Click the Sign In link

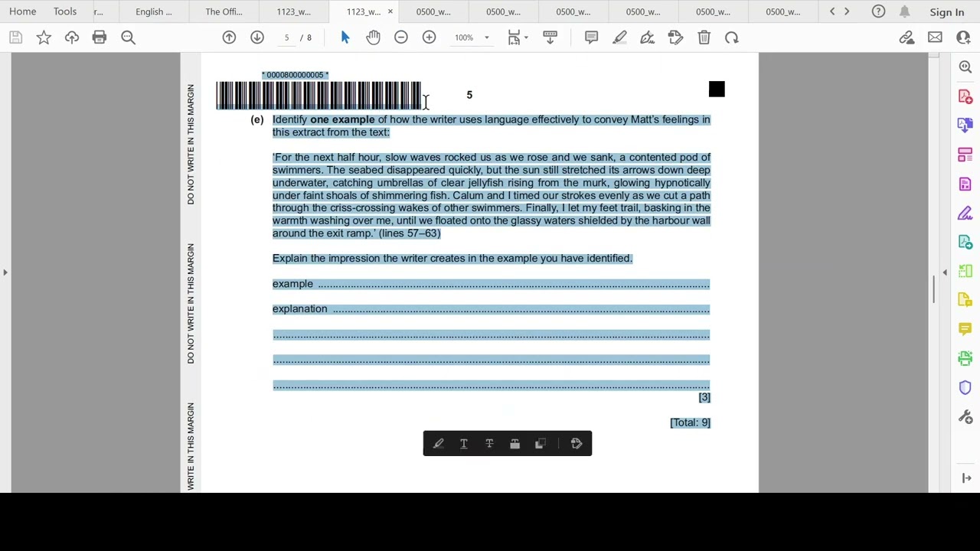tap(947, 12)
